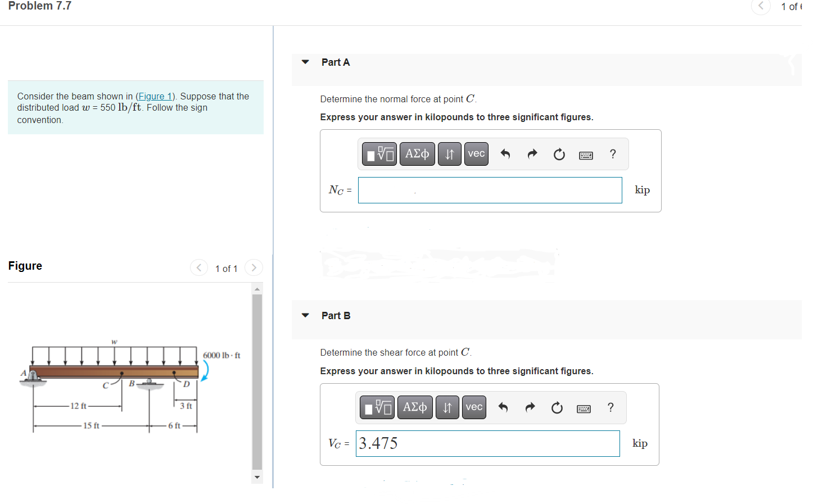Click the beam figure image
The width and height of the screenshot is (814, 504).
(x=130, y=385)
